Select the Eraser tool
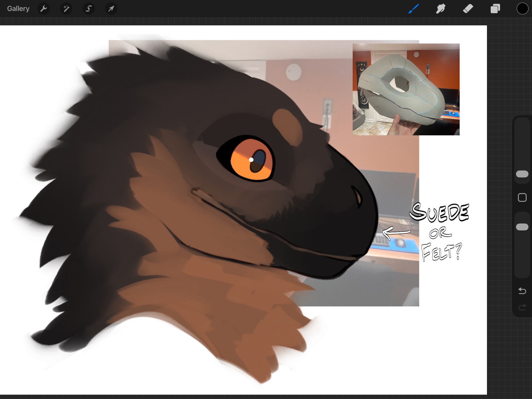This screenshot has width=532, height=399. 468,9
